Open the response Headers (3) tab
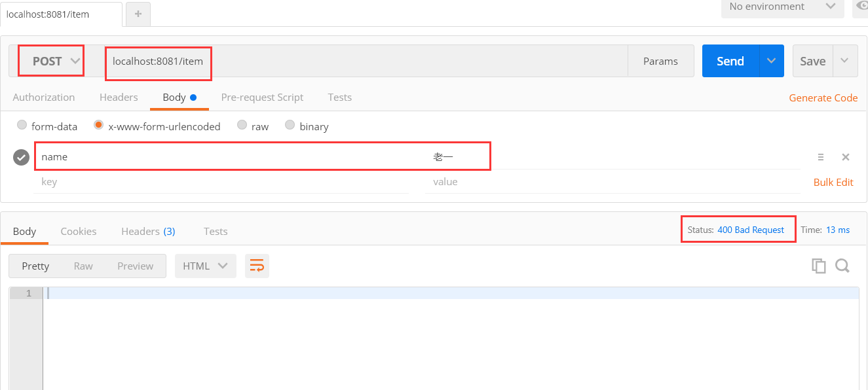This screenshot has width=868, height=390. point(148,231)
